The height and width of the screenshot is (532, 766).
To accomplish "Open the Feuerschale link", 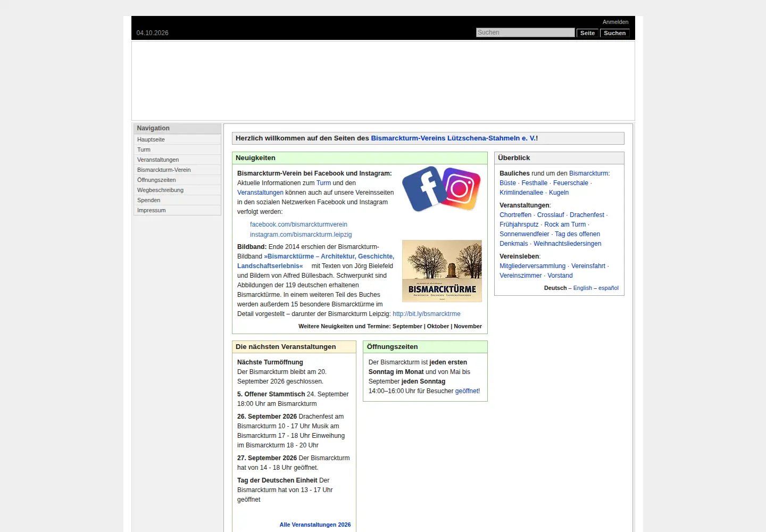I will pyautogui.click(x=570, y=183).
